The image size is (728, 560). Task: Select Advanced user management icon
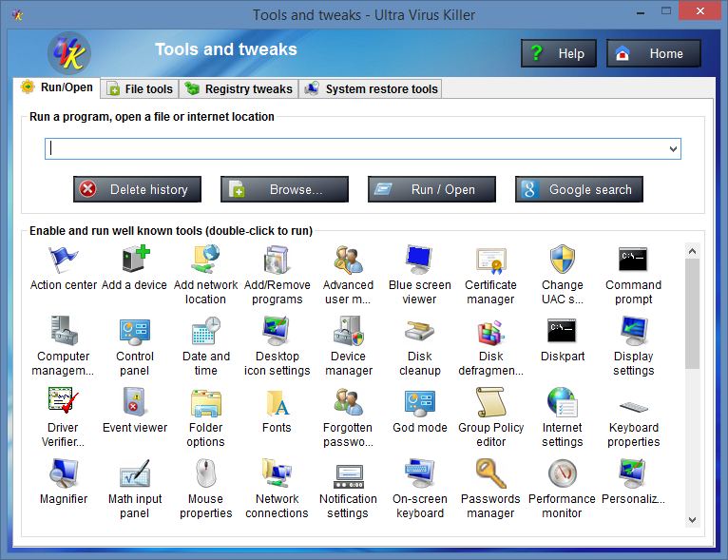348,260
